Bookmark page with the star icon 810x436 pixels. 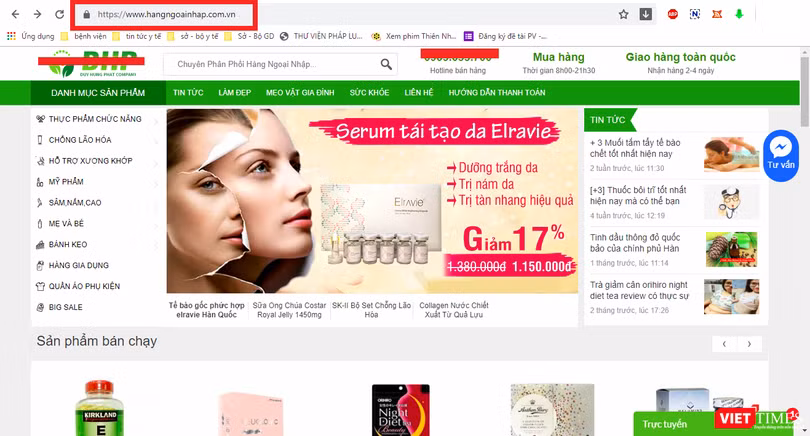624,14
